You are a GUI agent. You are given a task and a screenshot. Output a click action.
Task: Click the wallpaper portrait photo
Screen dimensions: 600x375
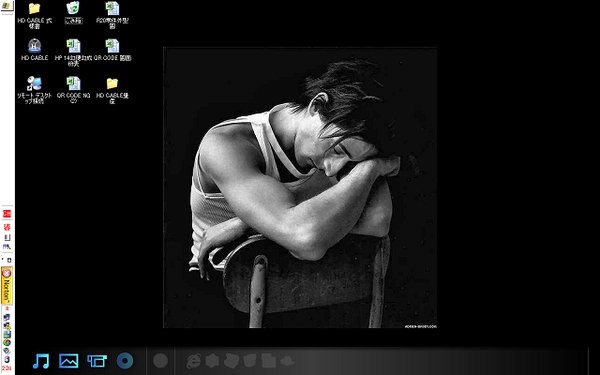click(x=300, y=188)
